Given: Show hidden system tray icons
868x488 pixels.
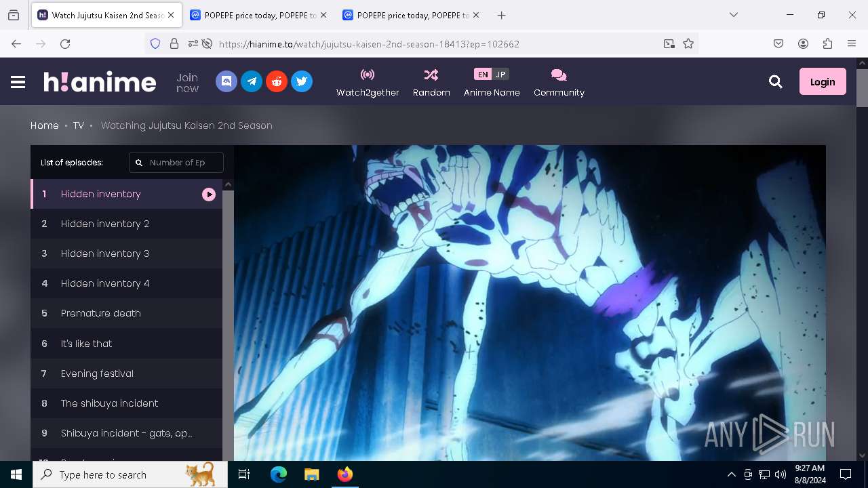Looking at the screenshot, I should [731, 474].
